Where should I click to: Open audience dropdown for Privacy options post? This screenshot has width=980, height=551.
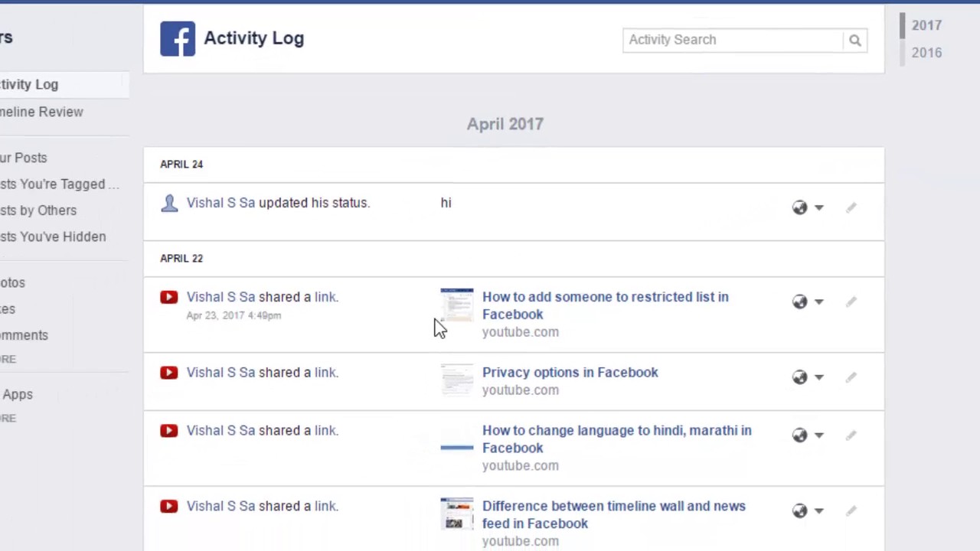click(x=808, y=377)
